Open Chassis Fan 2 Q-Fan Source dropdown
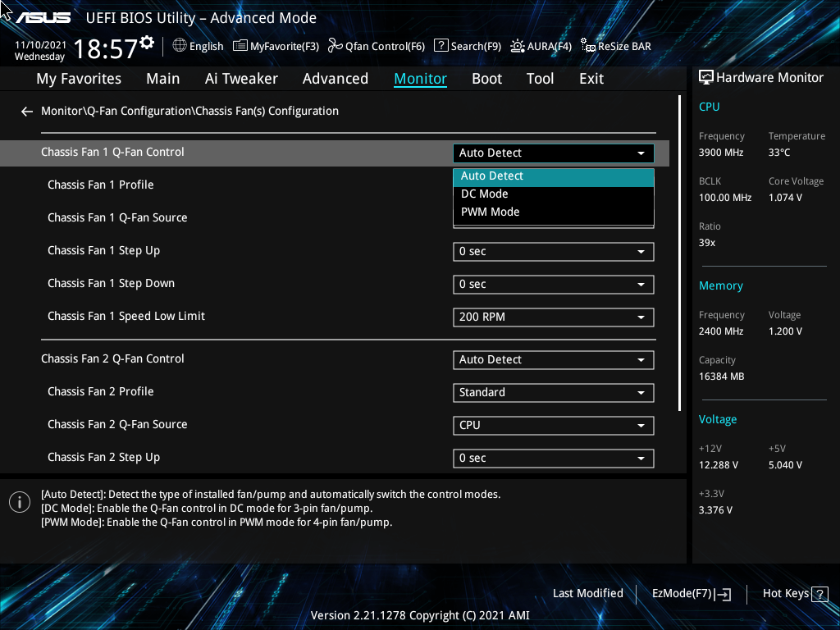Viewport: 840px width, 630px height. tap(554, 426)
